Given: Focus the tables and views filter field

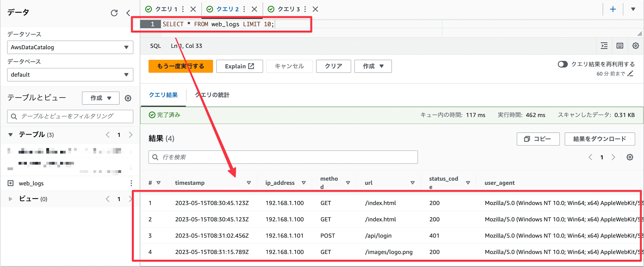Looking at the screenshot, I should [x=70, y=116].
